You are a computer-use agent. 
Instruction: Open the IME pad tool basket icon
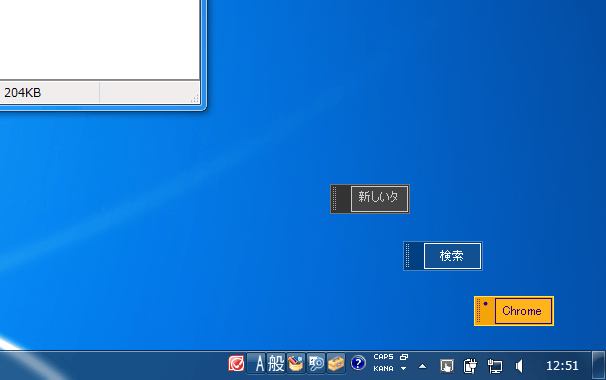coord(296,363)
